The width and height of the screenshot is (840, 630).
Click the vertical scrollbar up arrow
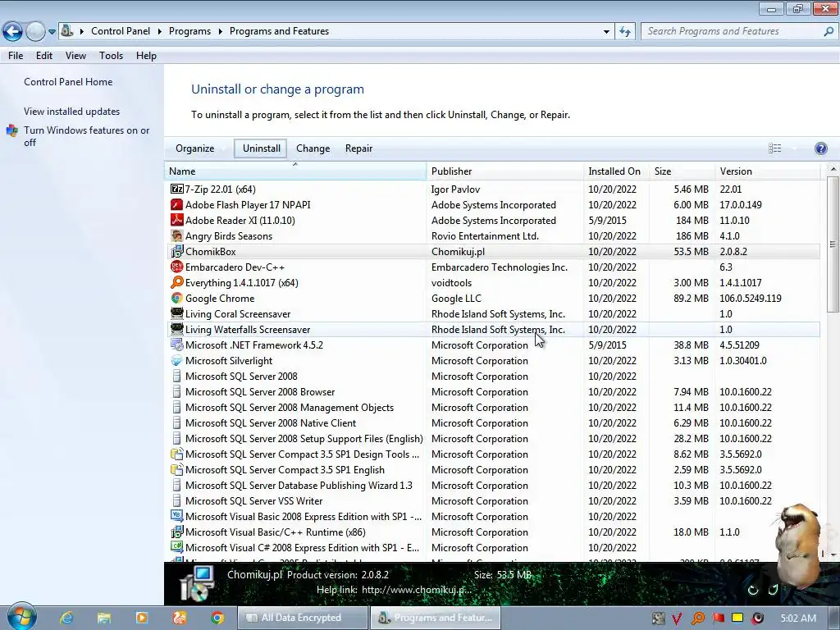coord(833,169)
